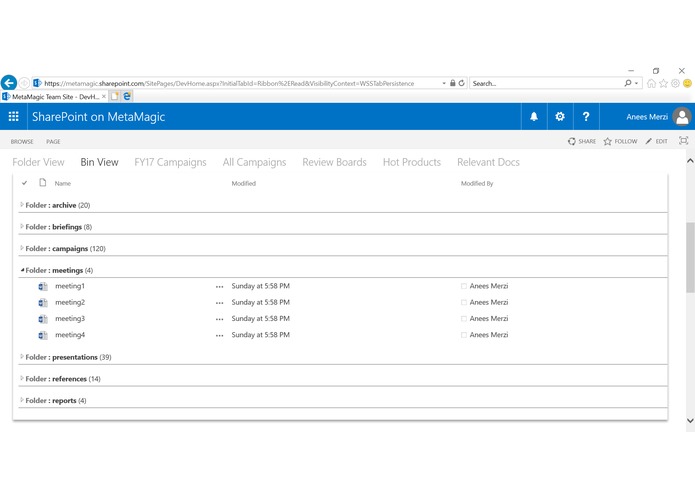Open the app launcher waffle icon
Image resolution: width=695 pixels, height=494 pixels.
13,117
